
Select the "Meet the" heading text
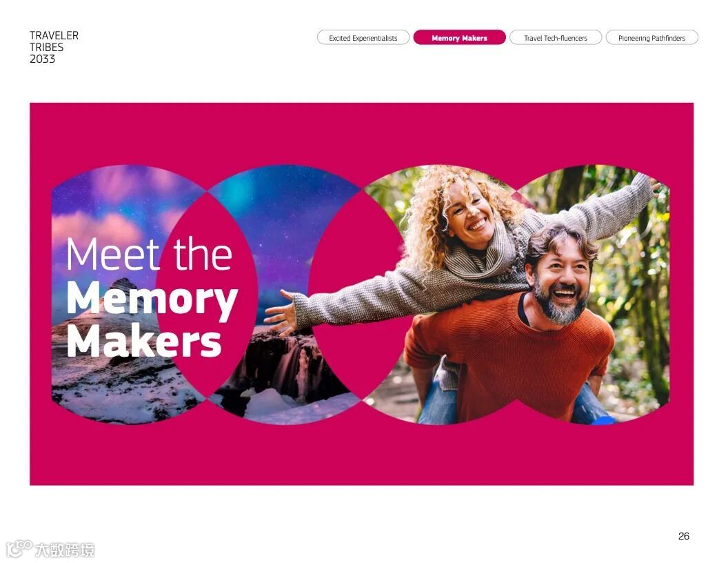pos(149,254)
